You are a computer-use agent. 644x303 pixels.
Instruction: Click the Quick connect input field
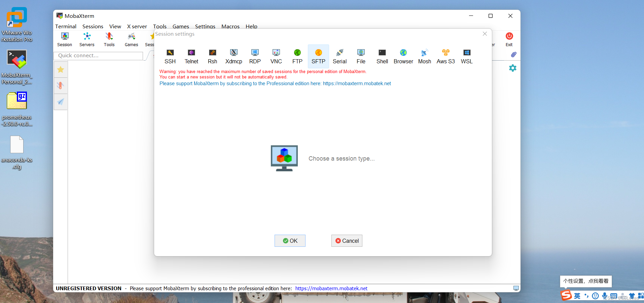coord(98,56)
